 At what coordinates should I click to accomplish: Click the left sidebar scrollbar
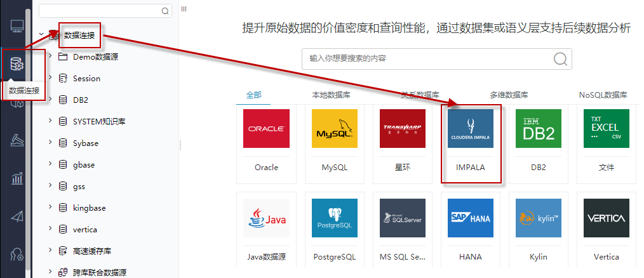coord(28,140)
